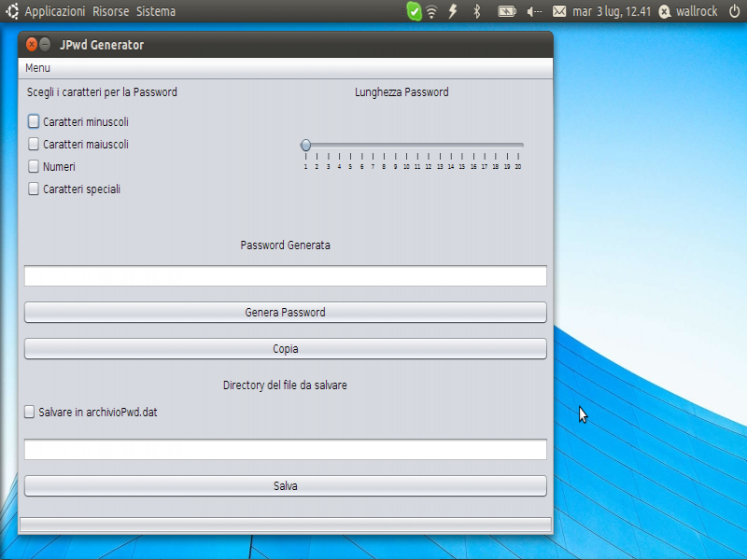Click the status bar at window bottom

point(286,525)
